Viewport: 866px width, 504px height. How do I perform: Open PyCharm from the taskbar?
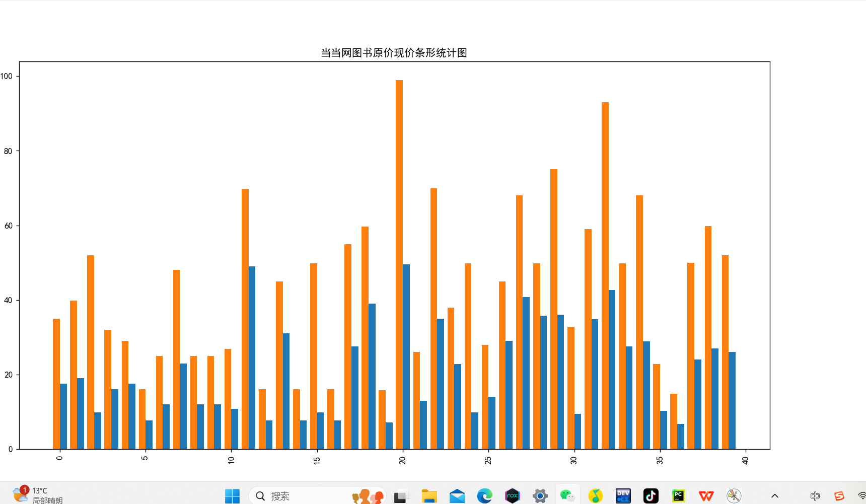point(679,496)
